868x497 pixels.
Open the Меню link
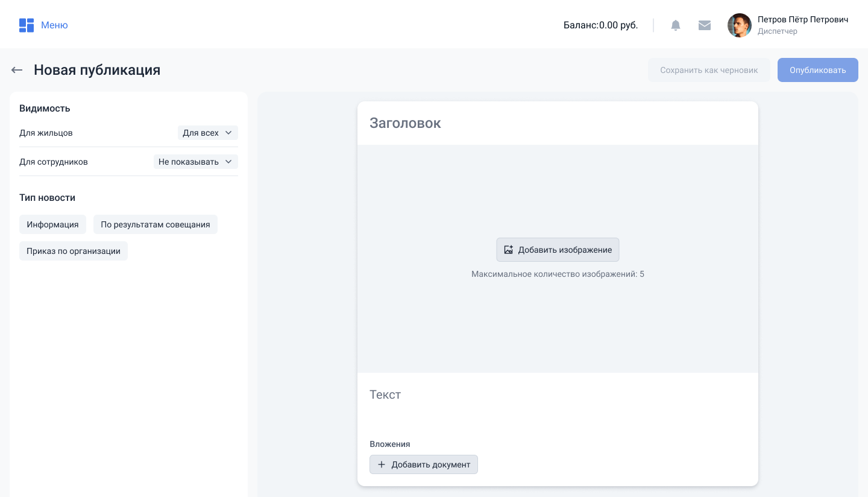[x=54, y=25]
